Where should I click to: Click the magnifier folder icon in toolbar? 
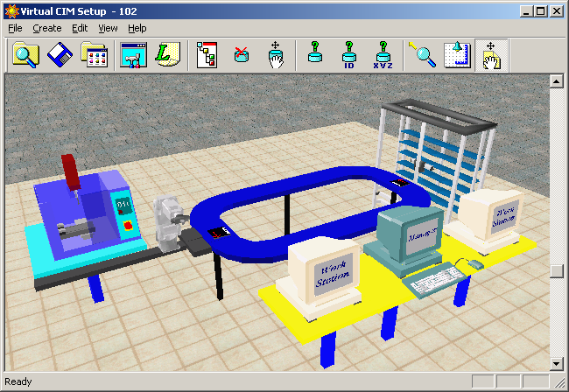point(25,56)
